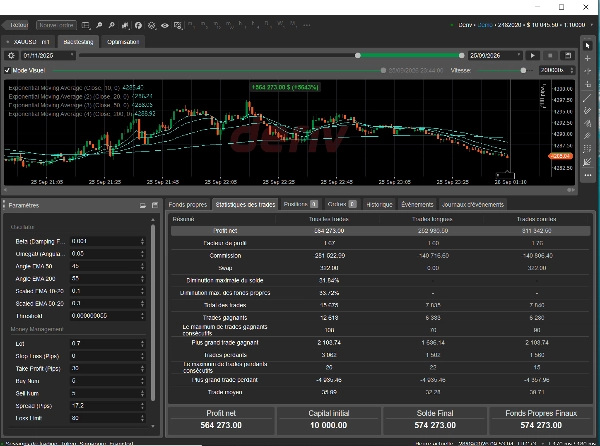Click the Take Profit stepper arrows

[142, 368]
